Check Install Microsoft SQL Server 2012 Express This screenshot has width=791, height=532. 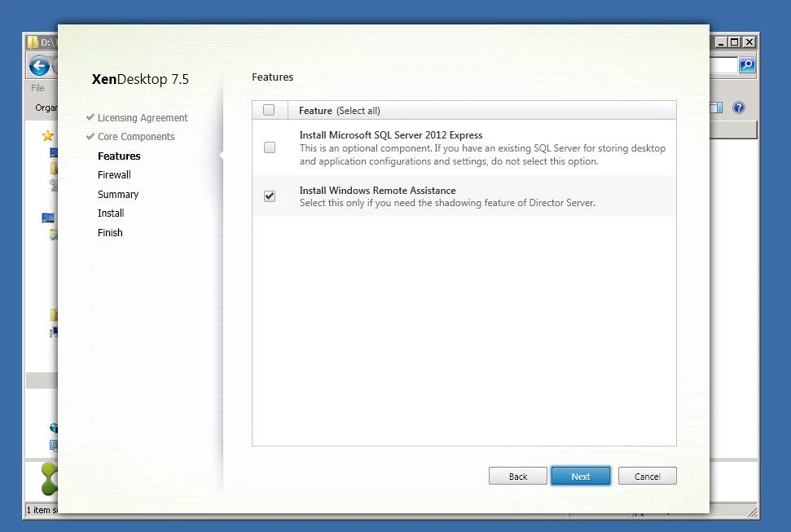pyautogui.click(x=270, y=147)
